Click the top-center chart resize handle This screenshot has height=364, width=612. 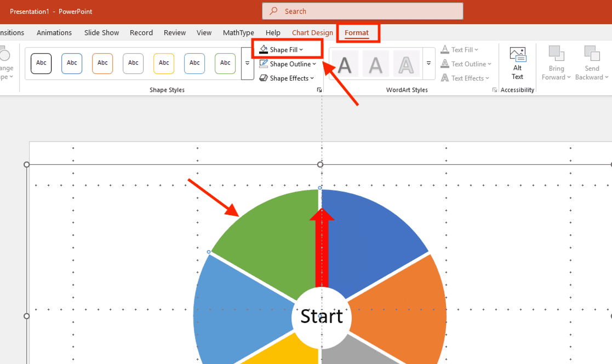pyautogui.click(x=320, y=164)
